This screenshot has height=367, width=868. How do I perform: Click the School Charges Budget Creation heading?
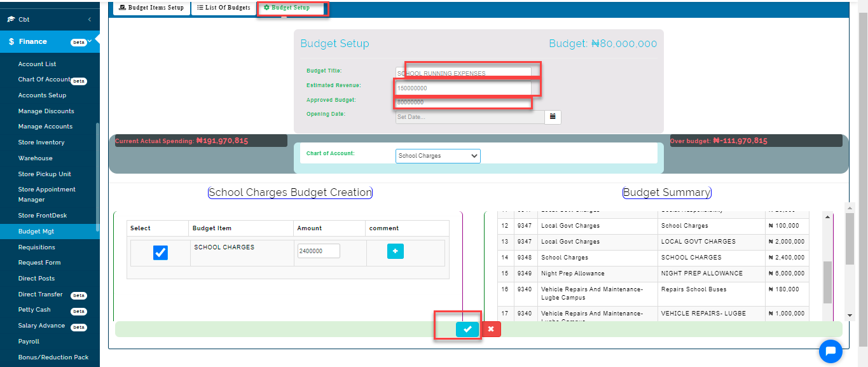pos(290,192)
